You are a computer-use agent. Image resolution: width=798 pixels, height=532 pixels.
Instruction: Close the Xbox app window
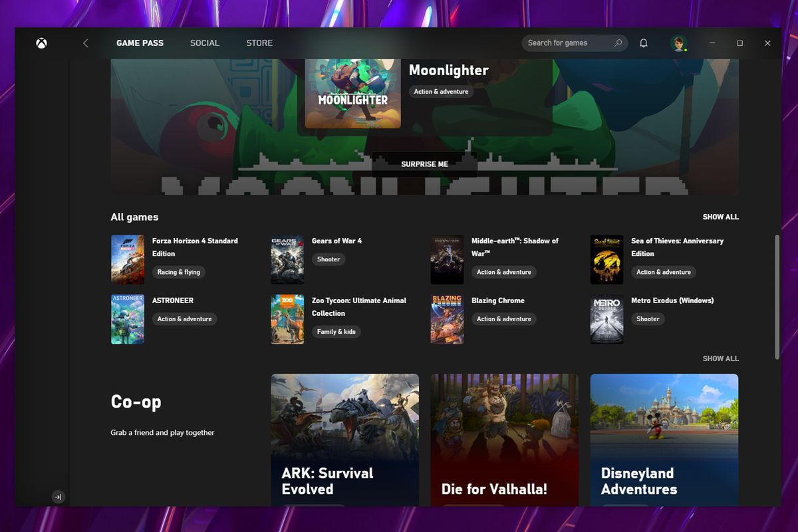(x=767, y=43)
